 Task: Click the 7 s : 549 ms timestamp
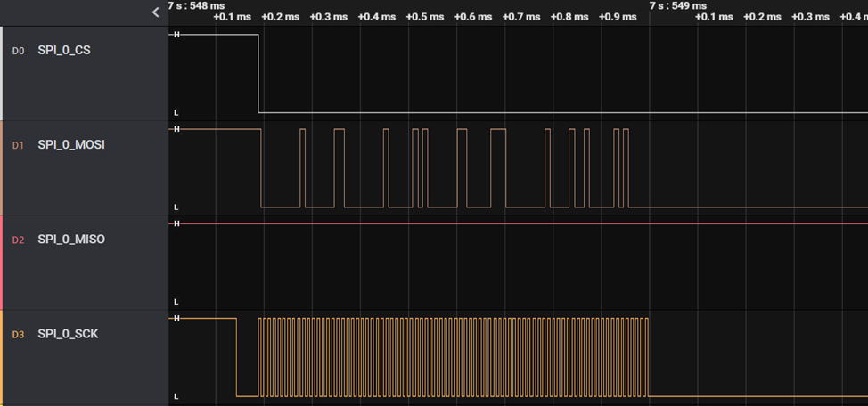(678, 5)
